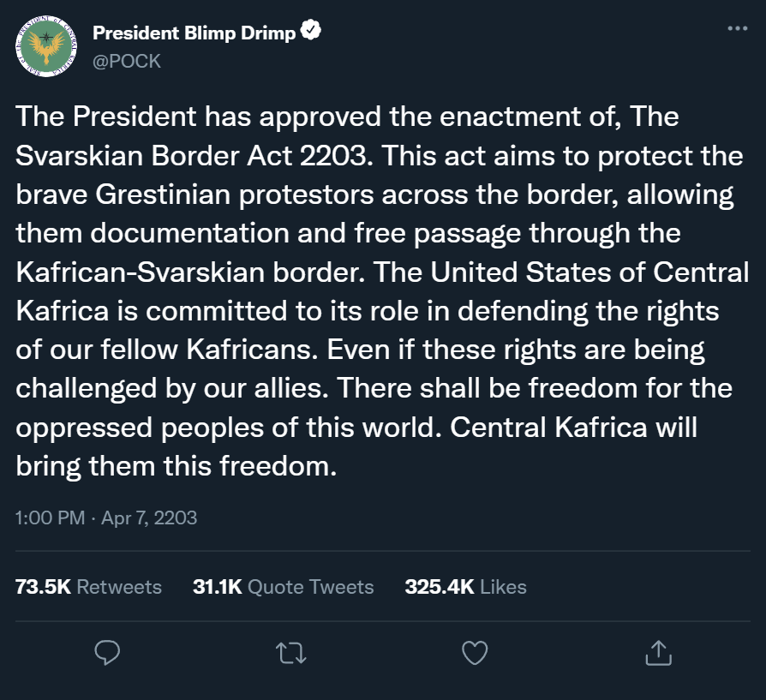
Task: Open sharing options with the upload arrow icon
Action: [x=657, y=652]
